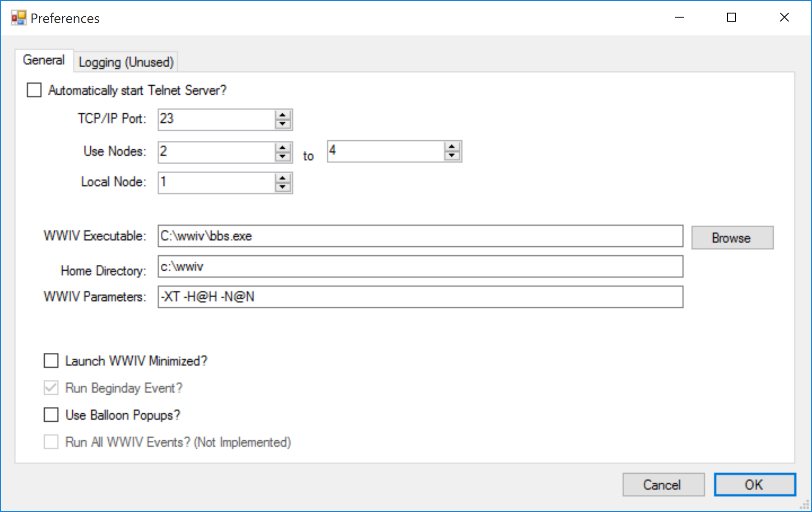Click the Preferences title text
This screenshot has width=812, height=512.
click(65, 18)
